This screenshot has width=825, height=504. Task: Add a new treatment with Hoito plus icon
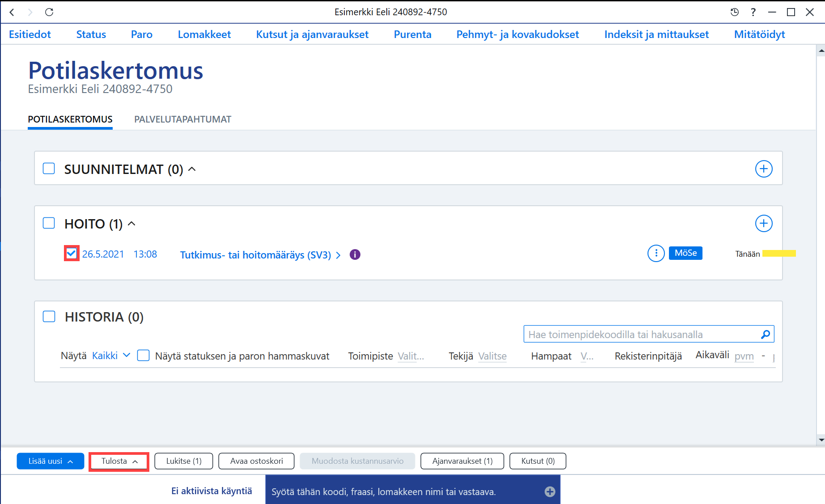pos(764,224)
